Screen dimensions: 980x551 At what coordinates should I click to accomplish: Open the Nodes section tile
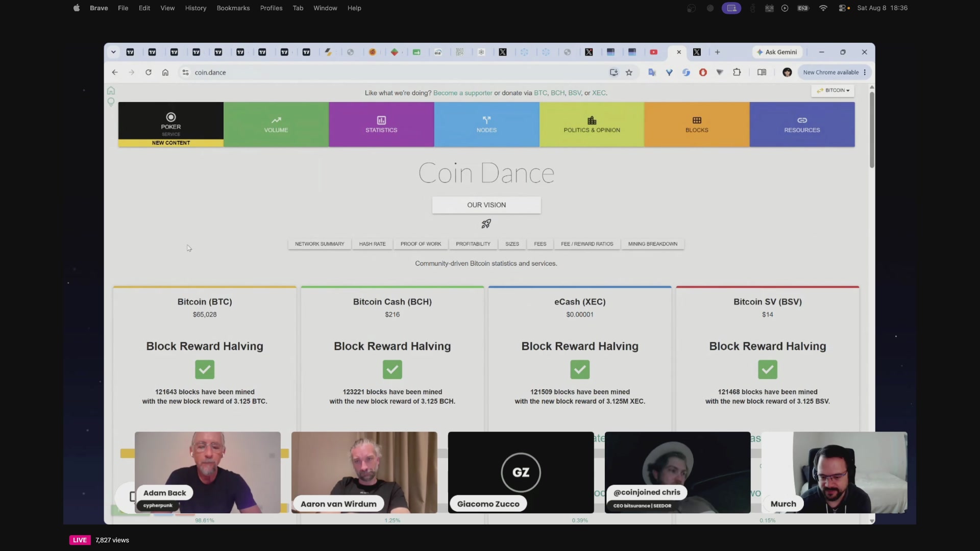486,124
